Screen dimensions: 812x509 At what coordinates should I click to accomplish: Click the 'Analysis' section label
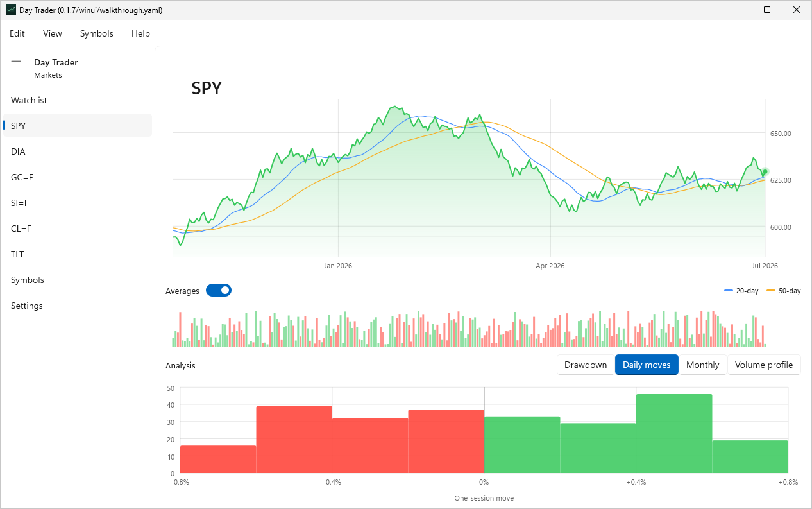180,365
